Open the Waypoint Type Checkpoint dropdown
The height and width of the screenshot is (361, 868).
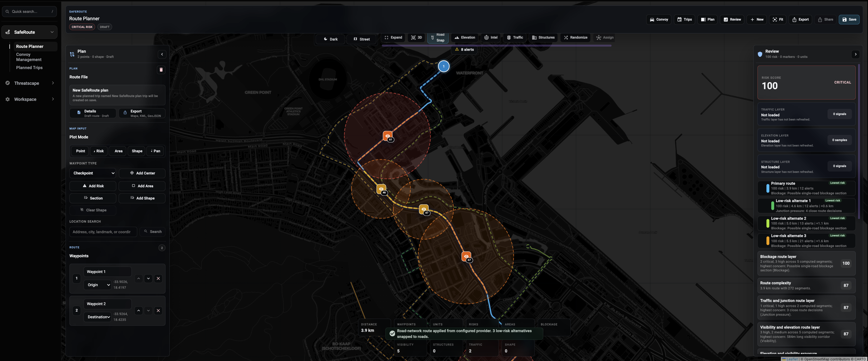point(93,173)
